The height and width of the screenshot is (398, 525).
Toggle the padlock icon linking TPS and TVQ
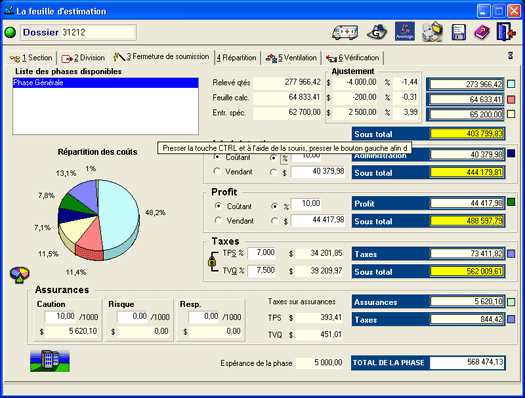pos(212,261)
